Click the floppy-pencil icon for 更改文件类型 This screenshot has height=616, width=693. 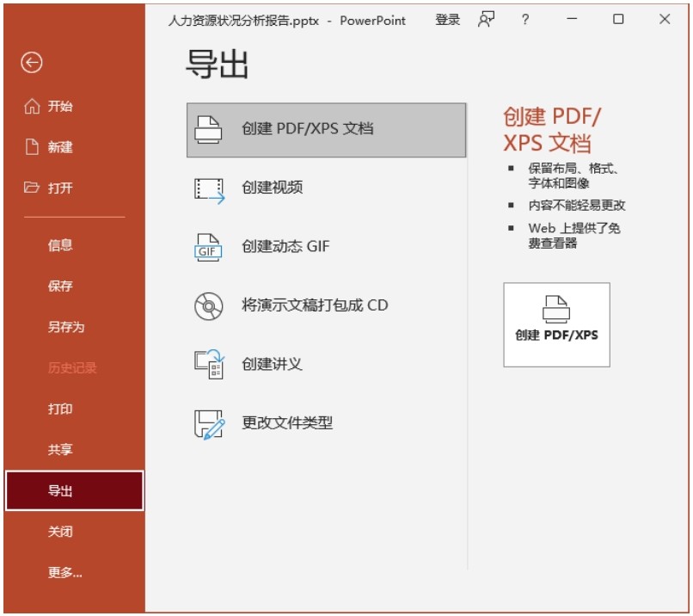(x=209, y=423)
